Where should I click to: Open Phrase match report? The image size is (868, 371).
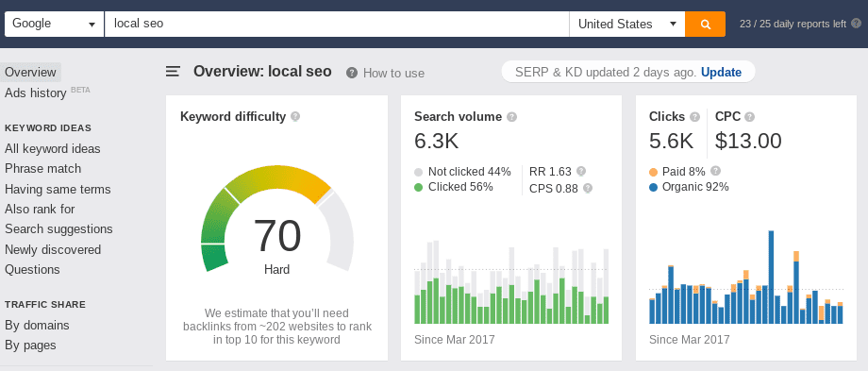click(x=42, y=169)
